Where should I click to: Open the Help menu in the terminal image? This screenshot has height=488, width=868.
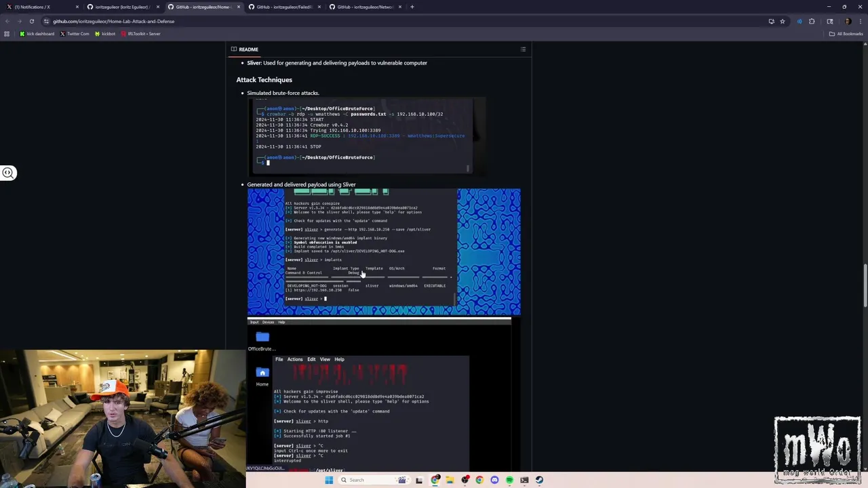click(339, 359)
